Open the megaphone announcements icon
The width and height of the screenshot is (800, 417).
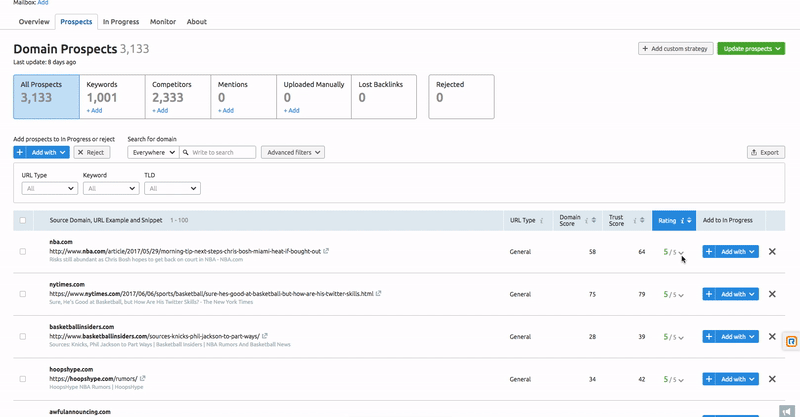(x=787, y=411)
